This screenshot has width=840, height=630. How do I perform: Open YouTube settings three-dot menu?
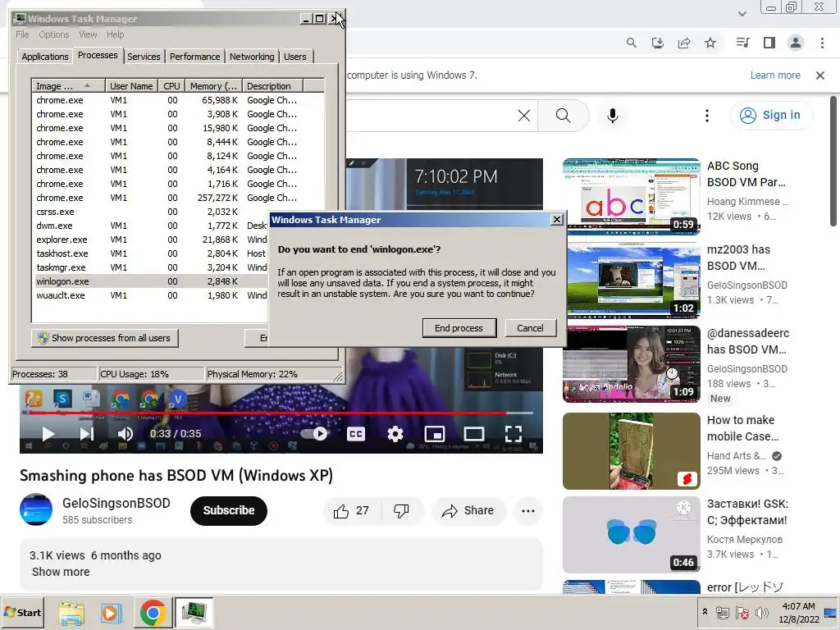(x=706, y=115)
